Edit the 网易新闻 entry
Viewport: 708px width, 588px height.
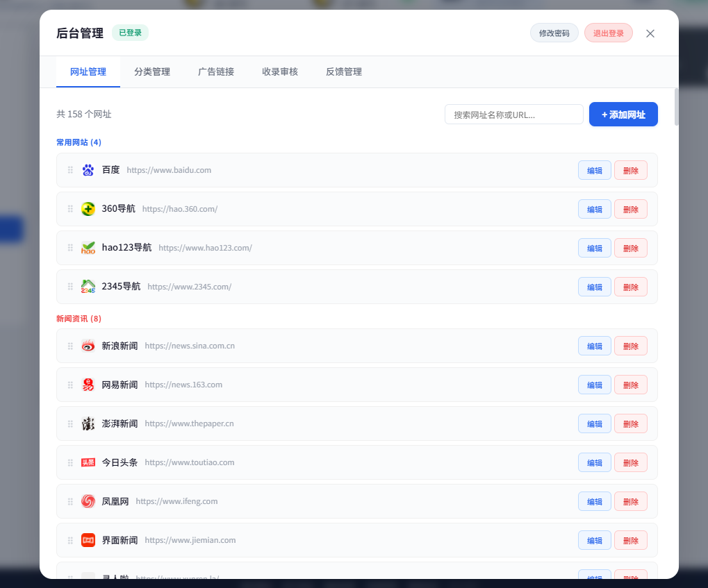[595, 385]
